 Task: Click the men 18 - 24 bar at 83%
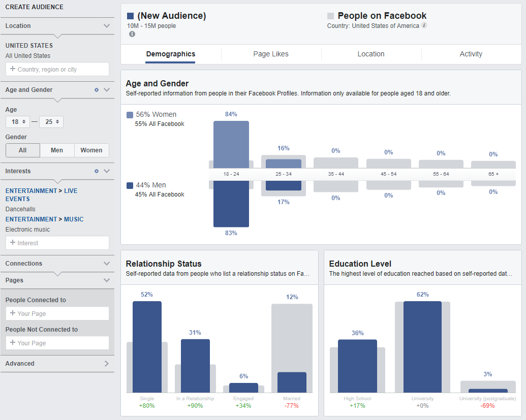[x=231, y=204]
